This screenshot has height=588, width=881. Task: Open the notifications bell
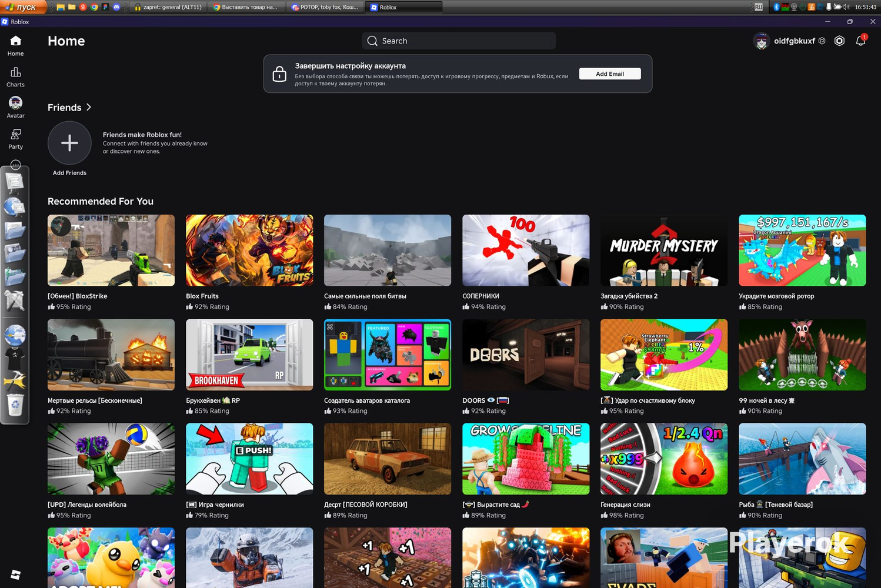[x=860, y=41]
